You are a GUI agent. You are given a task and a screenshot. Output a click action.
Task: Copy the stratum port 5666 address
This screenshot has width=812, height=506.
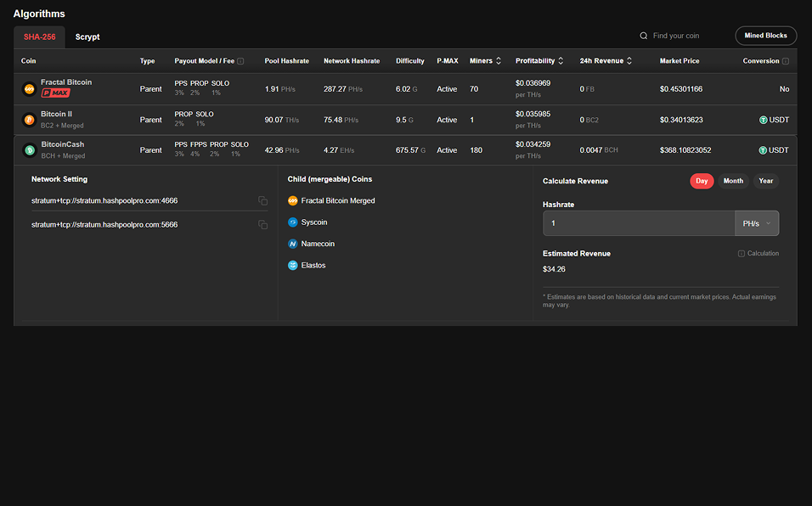263,224
